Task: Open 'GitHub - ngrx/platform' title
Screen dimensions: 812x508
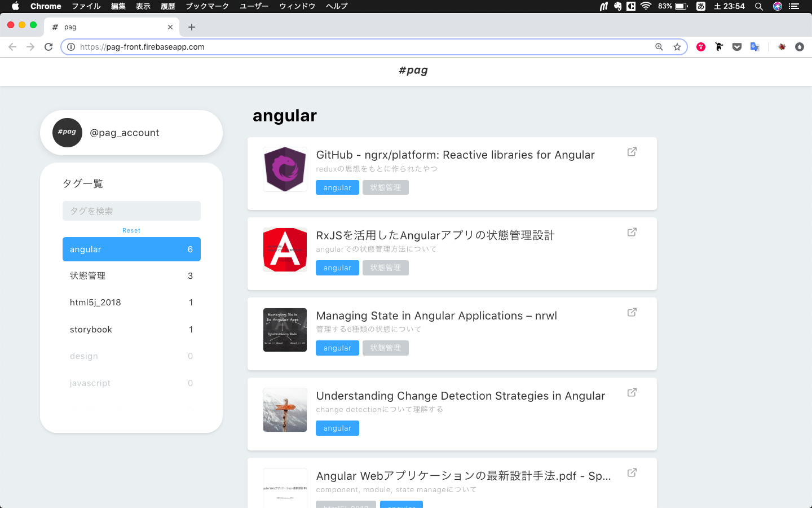Action: (x=455, y=155)
